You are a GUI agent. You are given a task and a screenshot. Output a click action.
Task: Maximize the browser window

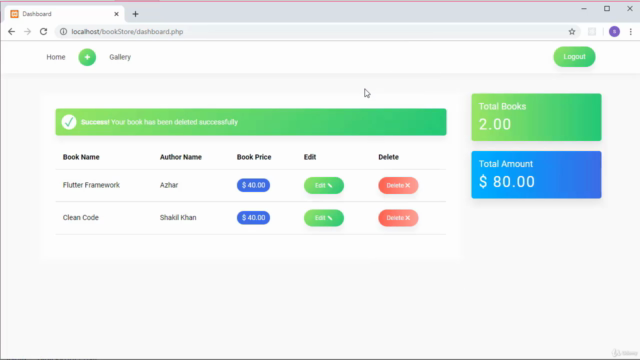coord(607,9)
